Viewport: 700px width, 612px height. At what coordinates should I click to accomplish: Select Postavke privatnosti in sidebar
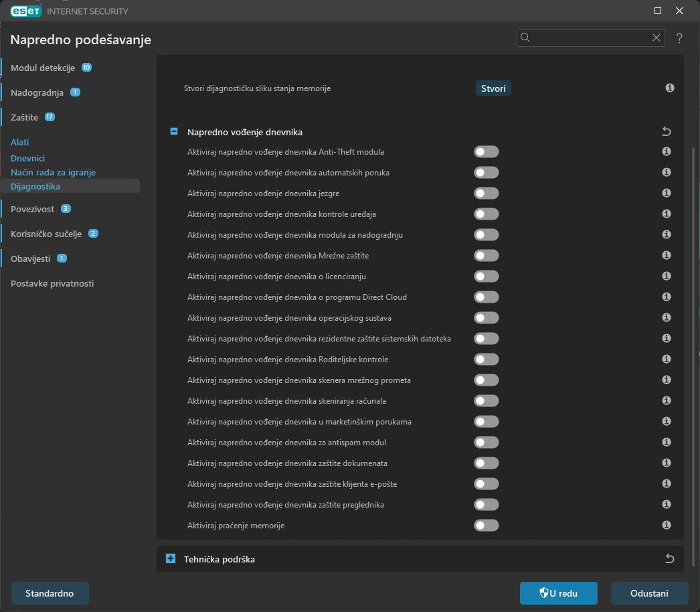pos(52,284)
